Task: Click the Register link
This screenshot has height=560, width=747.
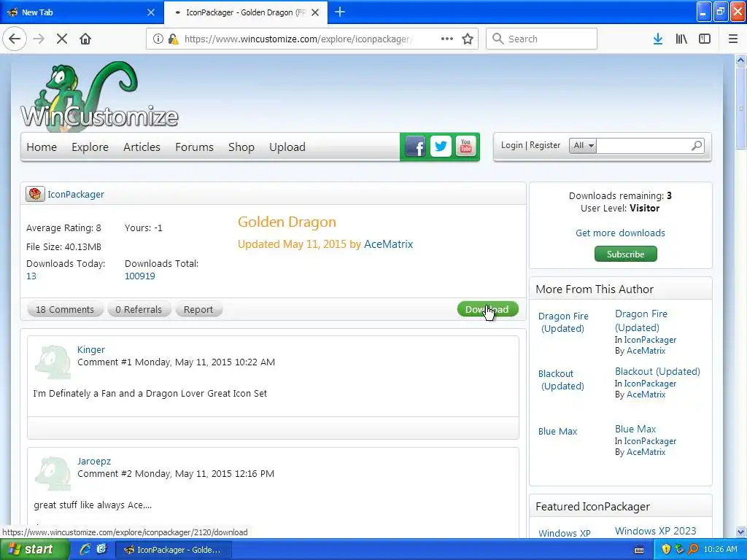Action: 544,145
